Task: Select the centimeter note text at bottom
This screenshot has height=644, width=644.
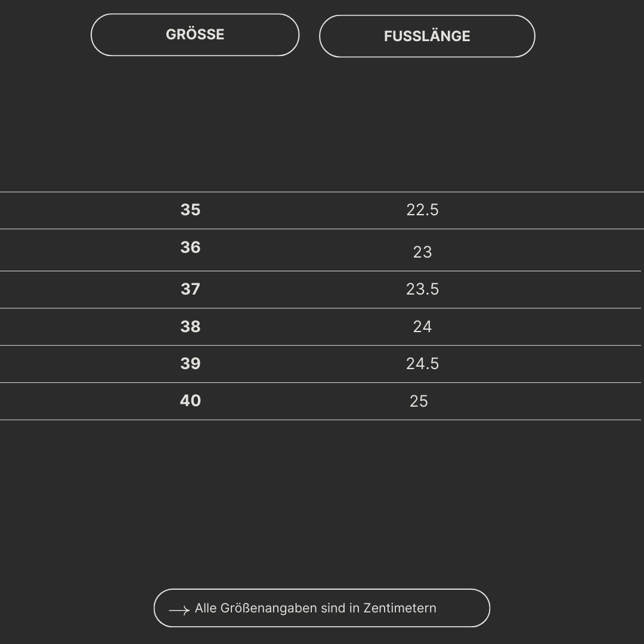Action: pos(315,608)
